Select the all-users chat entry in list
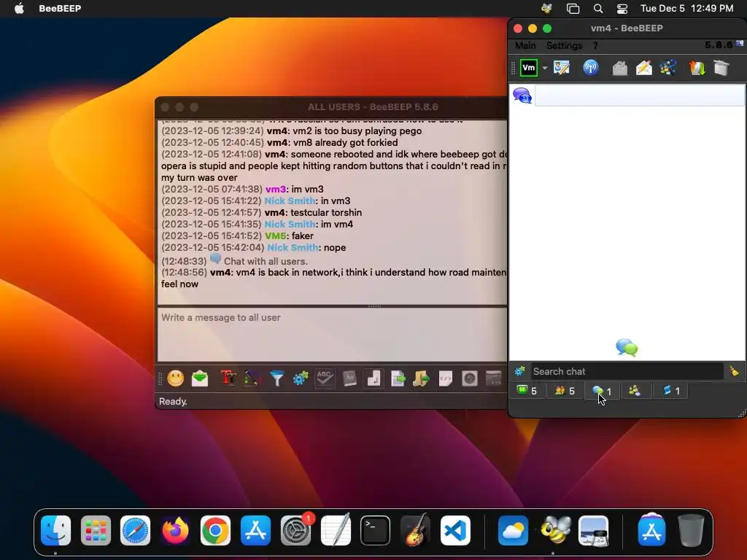The image size is (747, 560). point(628,96)
